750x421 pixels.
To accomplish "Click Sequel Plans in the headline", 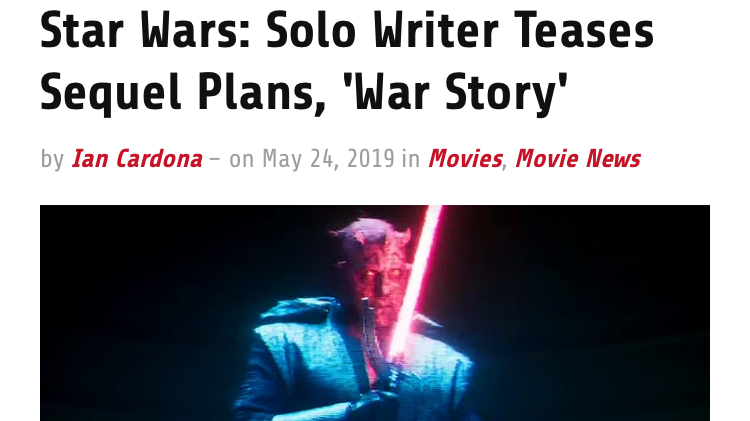I will [x=184, y=92].
